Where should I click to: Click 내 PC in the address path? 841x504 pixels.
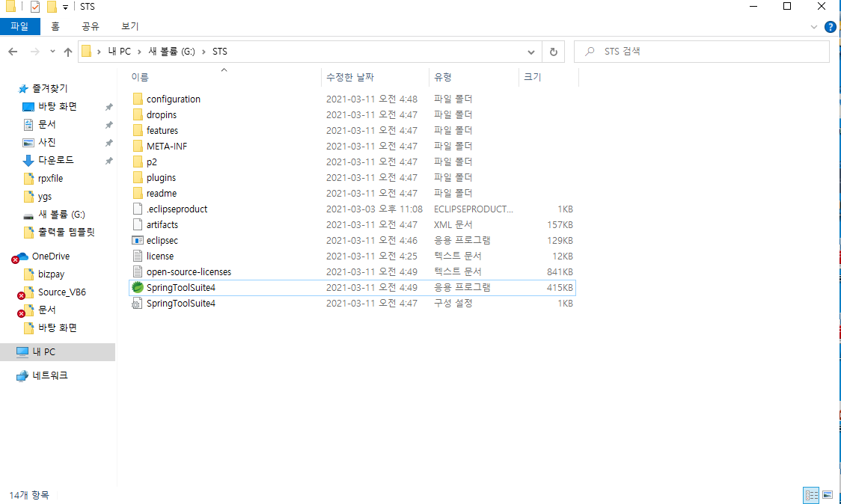pos(119,52)
